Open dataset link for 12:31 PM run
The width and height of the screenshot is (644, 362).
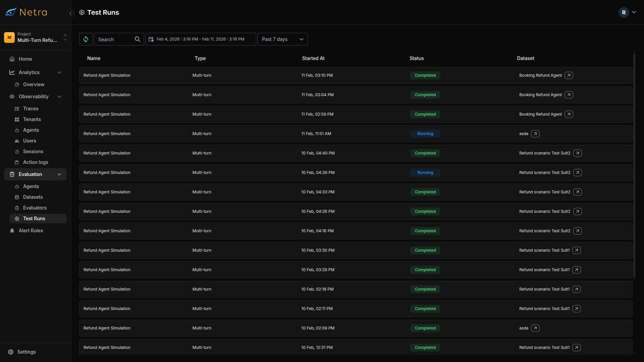coord(577,348)
